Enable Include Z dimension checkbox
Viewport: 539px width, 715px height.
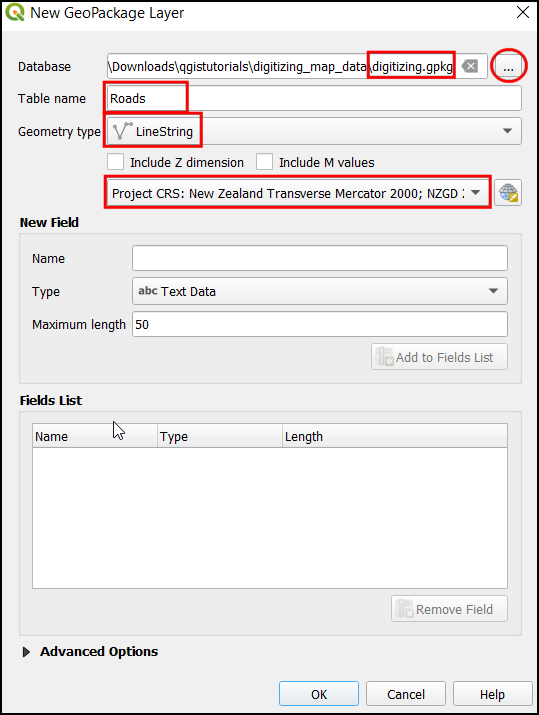[x=115, y=162]
